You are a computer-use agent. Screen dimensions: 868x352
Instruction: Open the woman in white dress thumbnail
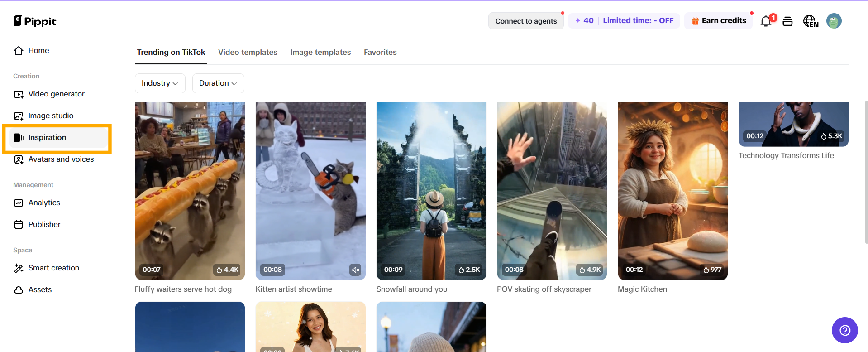pyautogui.click(x=310, y=327)
